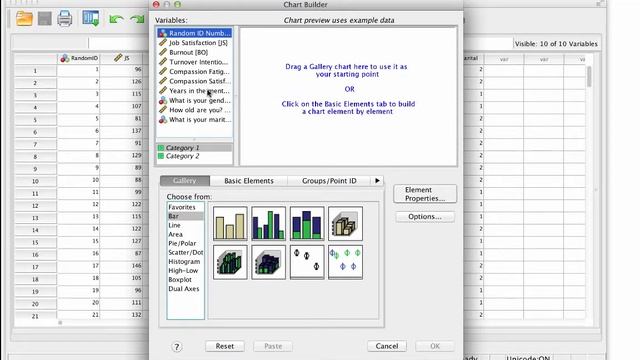640x360 pixels.
Task: Choose Bar in gallery list
Action: [x=185, y=216]
